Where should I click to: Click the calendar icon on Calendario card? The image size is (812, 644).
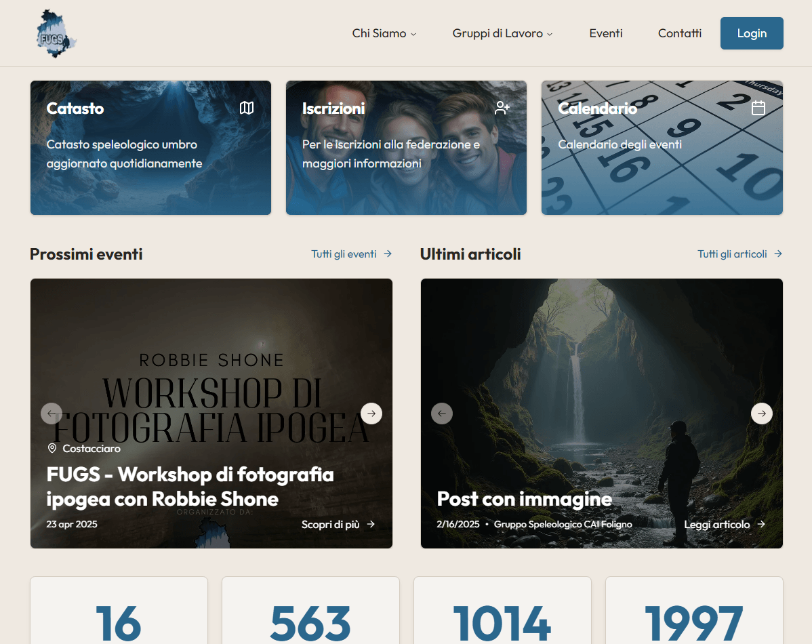point(758,108)
